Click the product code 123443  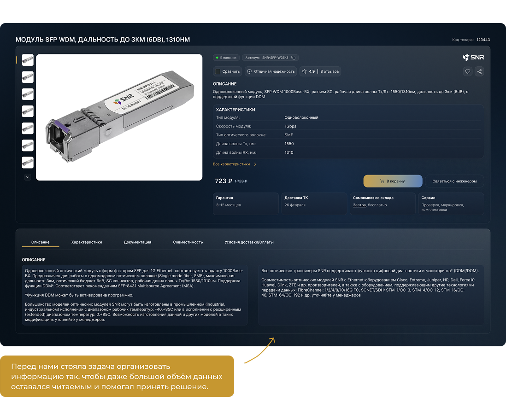(x=483, y=40)
